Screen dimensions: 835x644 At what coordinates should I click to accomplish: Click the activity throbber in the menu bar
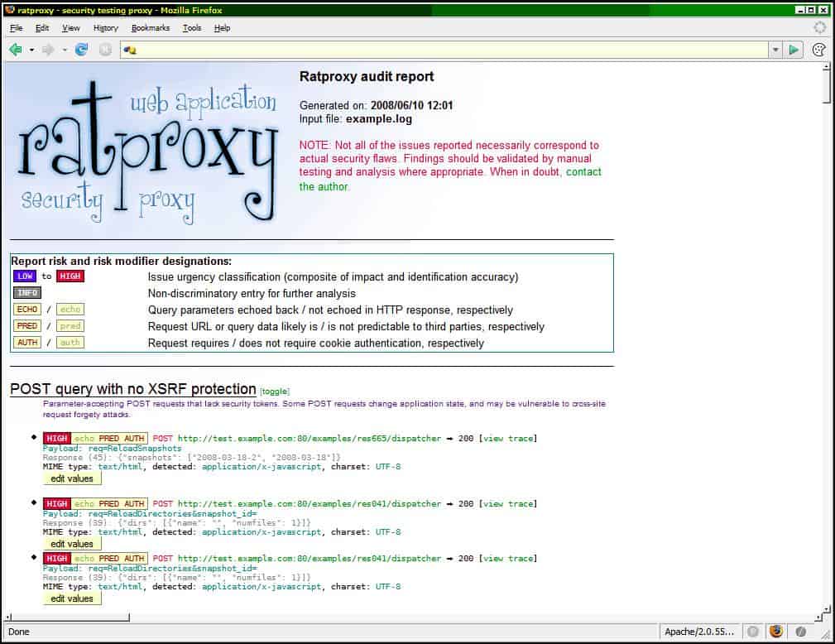[x=819, y=27]
